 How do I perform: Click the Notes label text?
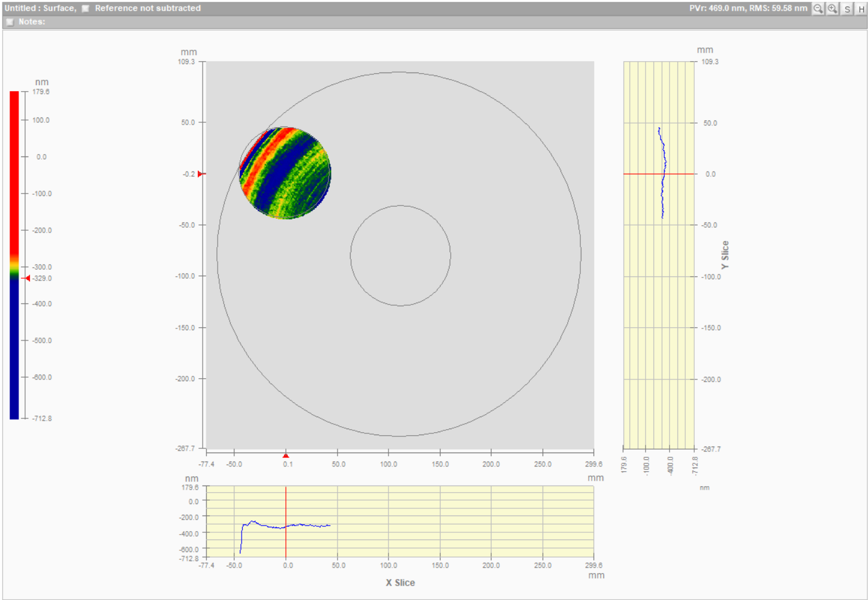click(32, 22)
